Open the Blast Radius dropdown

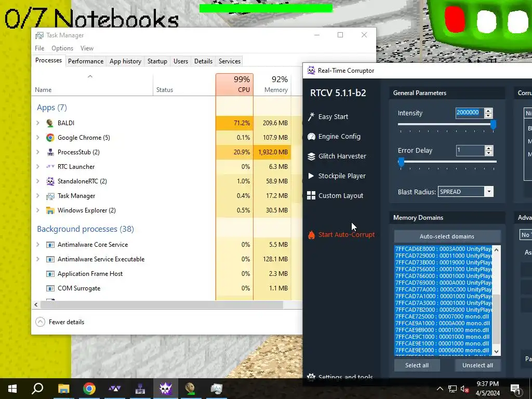489,192
